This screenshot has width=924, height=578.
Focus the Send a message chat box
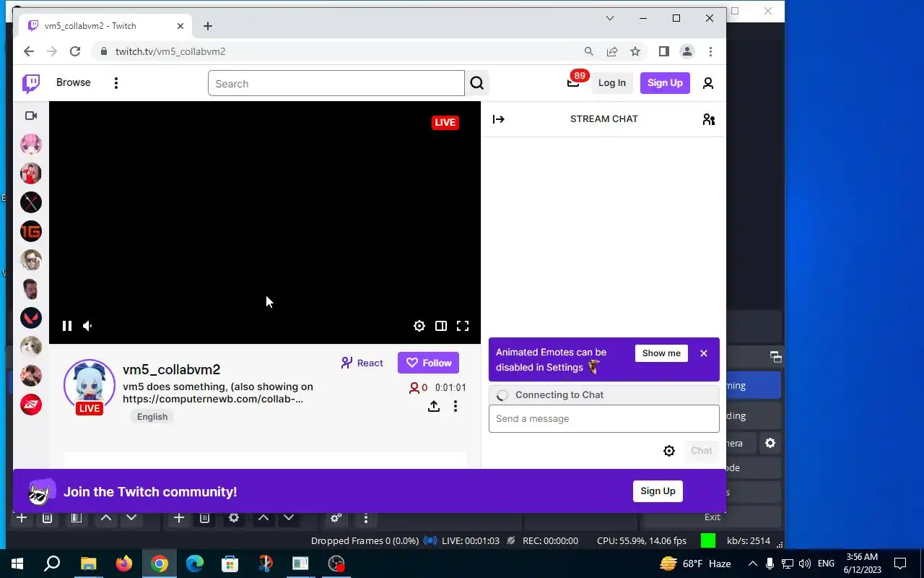pyautogui.click(x=604, y=419)
